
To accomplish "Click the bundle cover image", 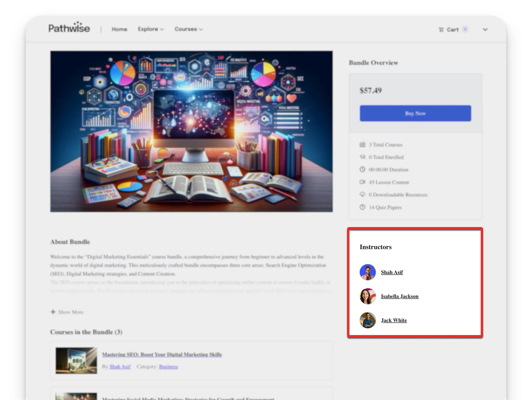I will tap(191, 131).
